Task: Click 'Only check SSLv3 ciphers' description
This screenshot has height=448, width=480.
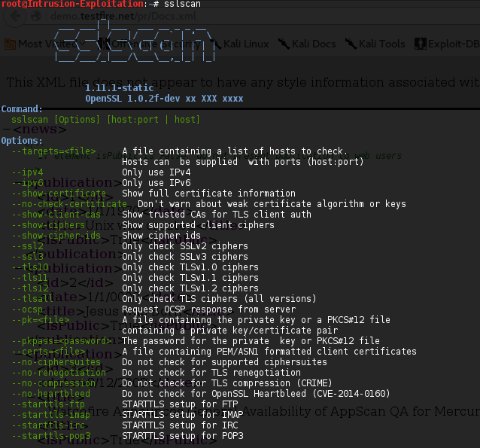Action: (185, 257)
